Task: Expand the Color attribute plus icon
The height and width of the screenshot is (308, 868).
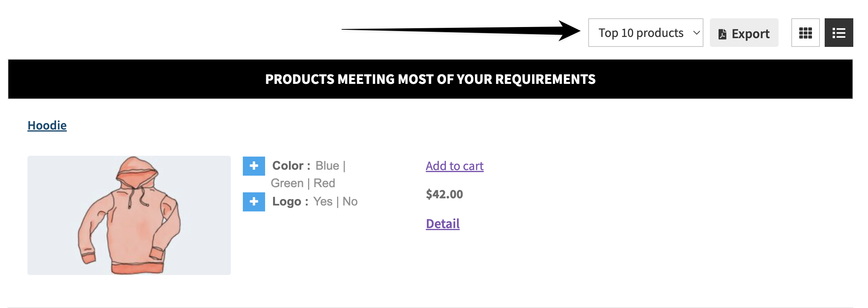Action: pyautogui.click(x=254, y=166)
